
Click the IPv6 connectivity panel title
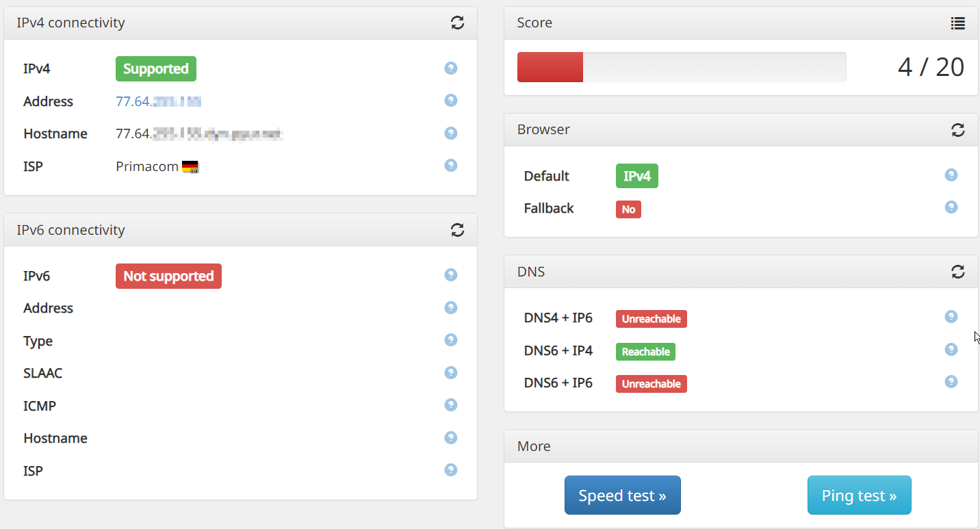click(71, 230)
